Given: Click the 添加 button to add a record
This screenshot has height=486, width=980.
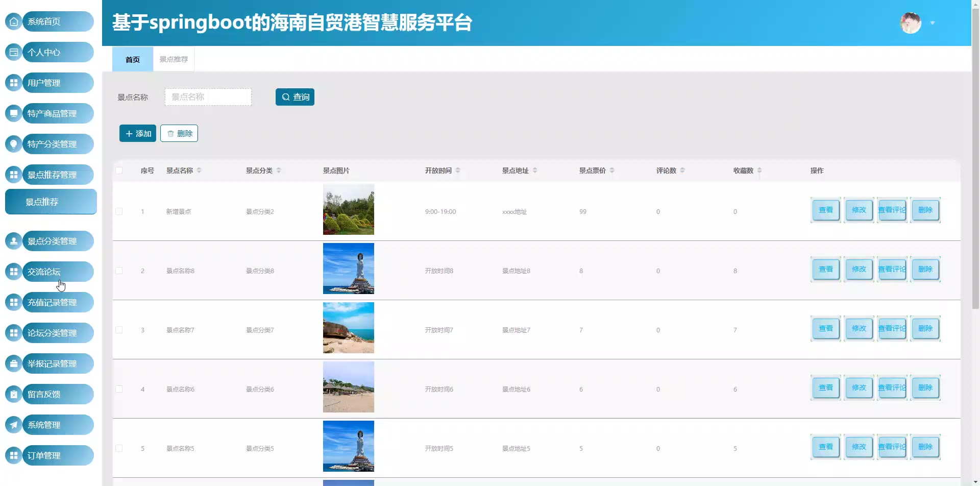Looking at the screenshot, I should 138,133.
